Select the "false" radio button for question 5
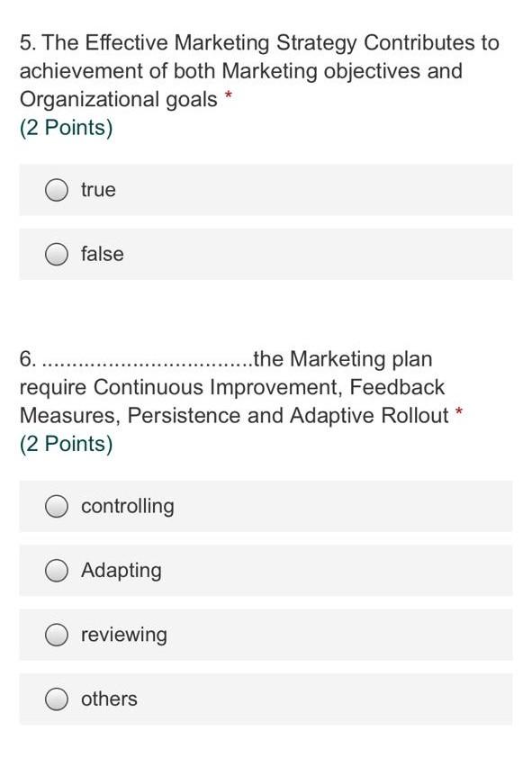The width and height of the screenshot is (532, 767). click(57, 254)
